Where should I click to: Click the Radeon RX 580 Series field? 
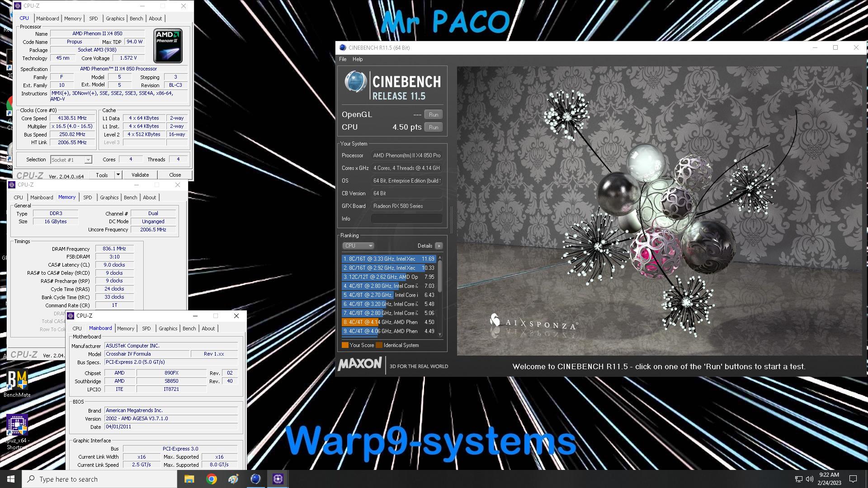click(x=406, y=206)
